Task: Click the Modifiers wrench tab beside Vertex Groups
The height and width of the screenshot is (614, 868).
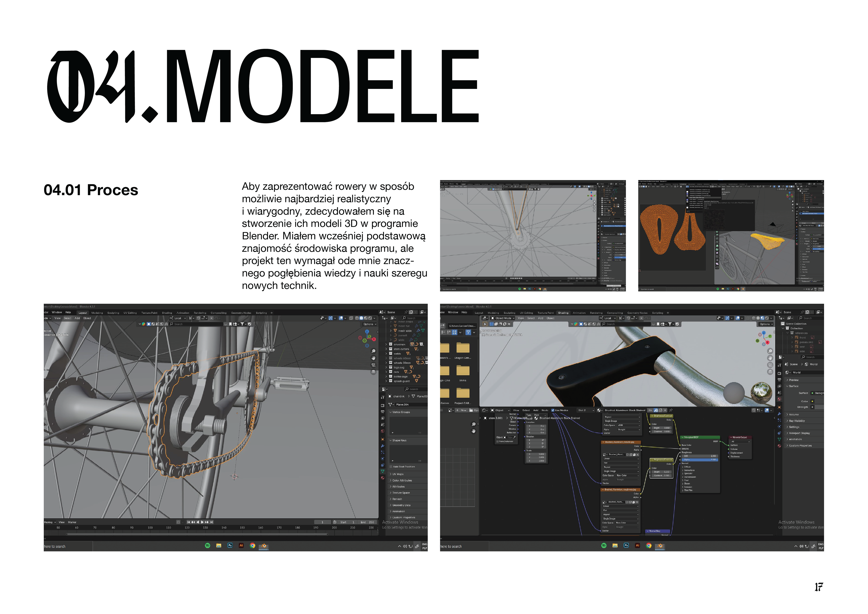Action: coord(383,446)
